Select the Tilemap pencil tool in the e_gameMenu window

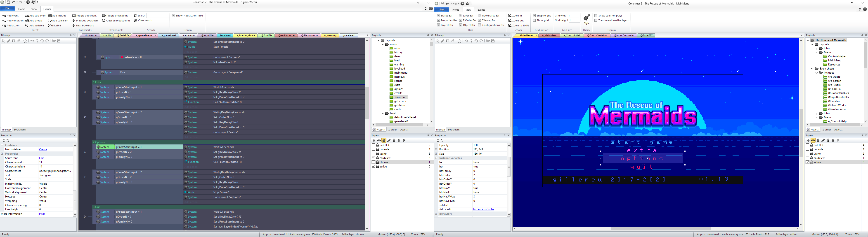pyautogui.click(x=8, y=41)
